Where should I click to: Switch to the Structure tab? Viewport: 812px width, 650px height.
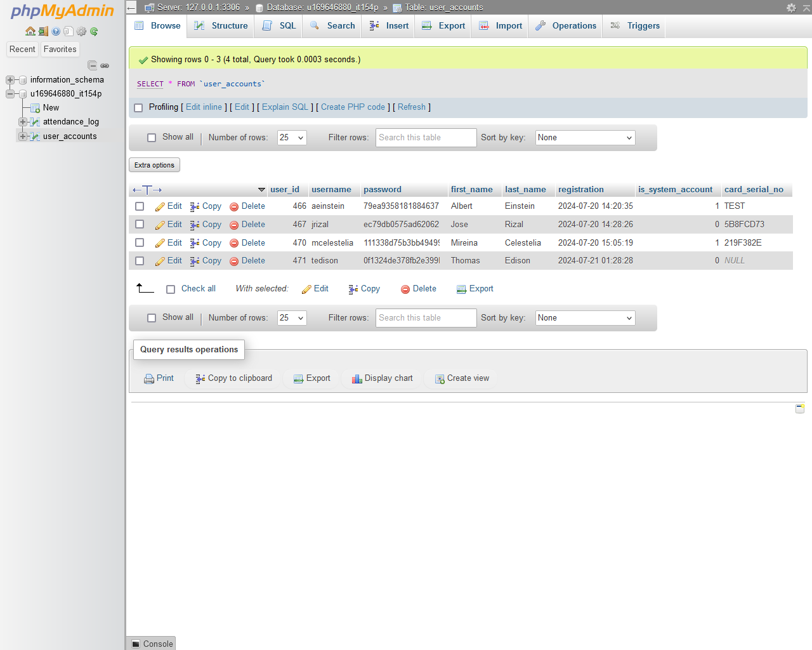(221, 26)
